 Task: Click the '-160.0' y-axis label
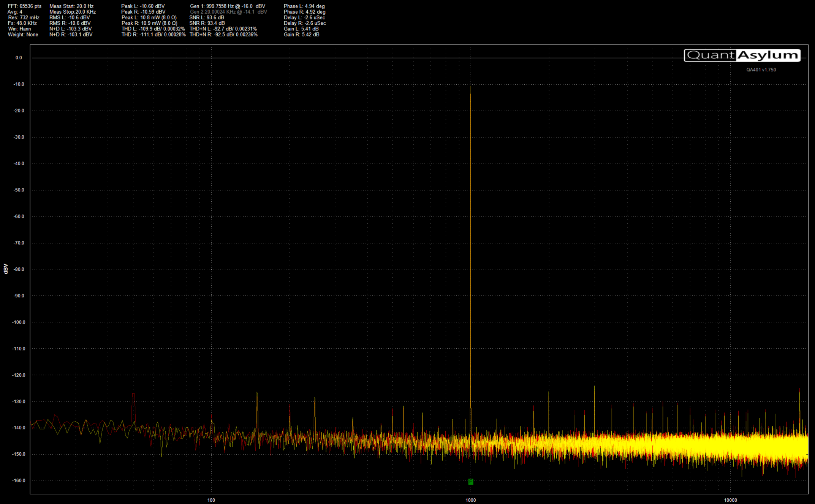[x=19, y=480]
